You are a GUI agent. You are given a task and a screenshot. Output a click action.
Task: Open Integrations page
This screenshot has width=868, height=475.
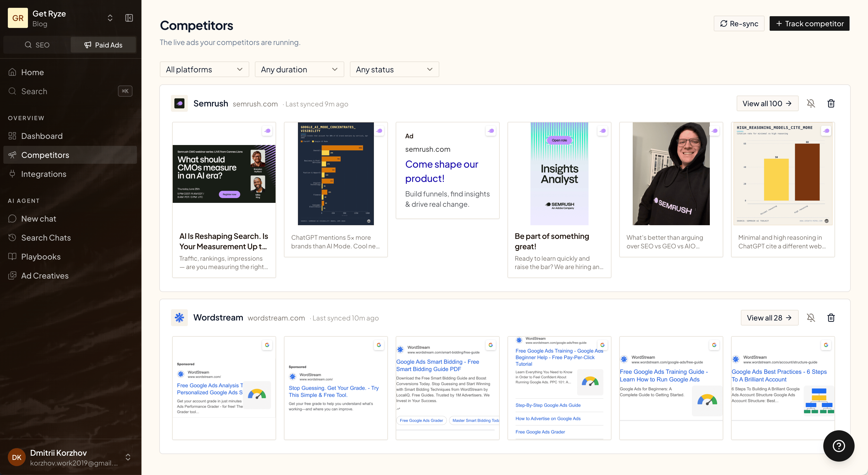click(x=70, y=174)
